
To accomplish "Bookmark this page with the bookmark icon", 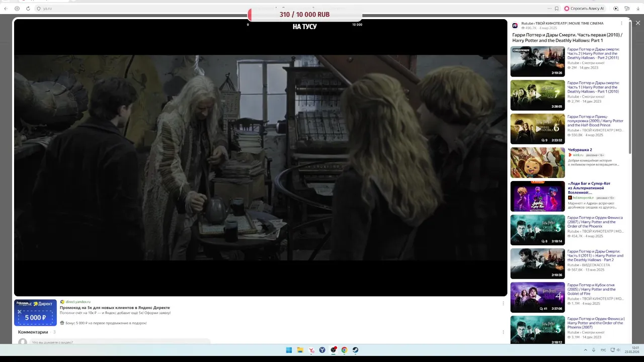I will (x=556, y=9).
